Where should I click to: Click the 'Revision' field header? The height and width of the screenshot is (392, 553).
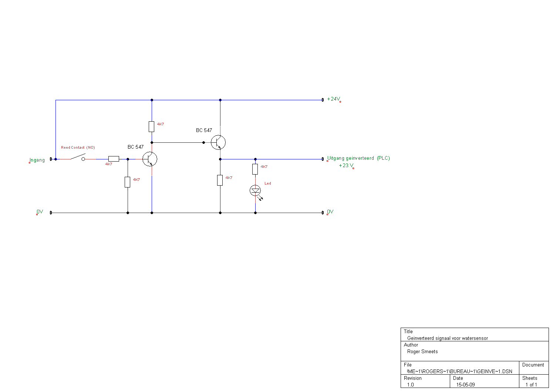(413, 378)
